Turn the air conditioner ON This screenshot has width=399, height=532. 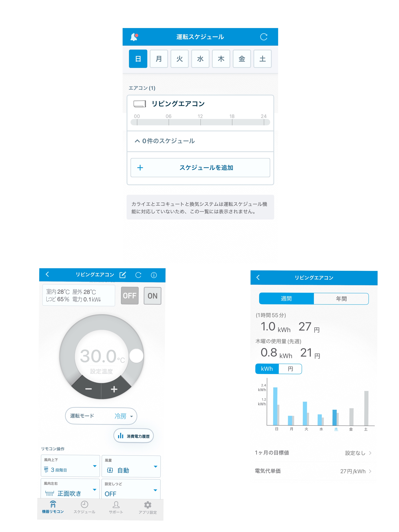[x=152, y=296]
